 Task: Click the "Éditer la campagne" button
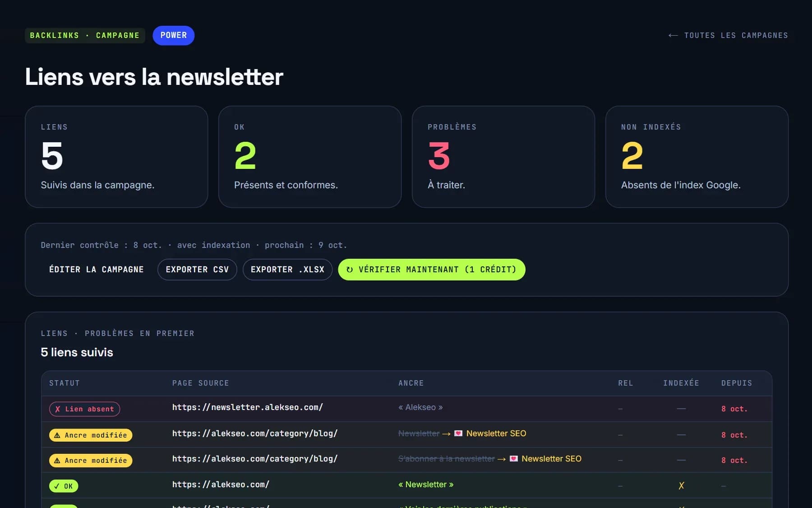point(97,270)
